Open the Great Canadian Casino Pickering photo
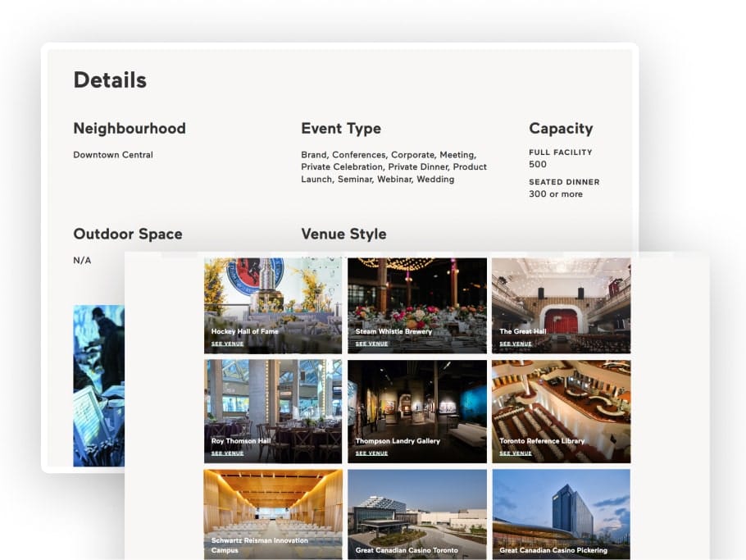This screenshot has height=560, width=746. [x=562, y=514]
